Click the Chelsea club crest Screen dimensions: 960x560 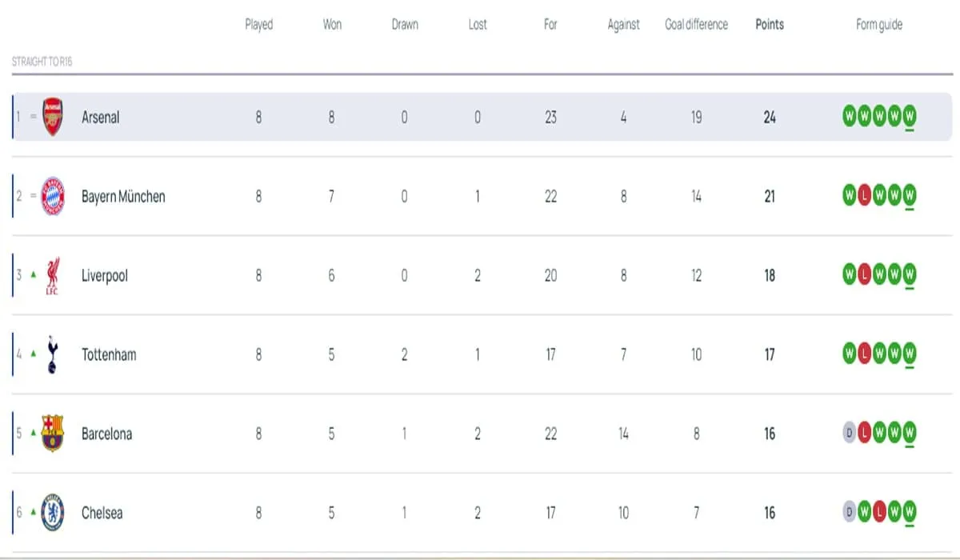52,513
